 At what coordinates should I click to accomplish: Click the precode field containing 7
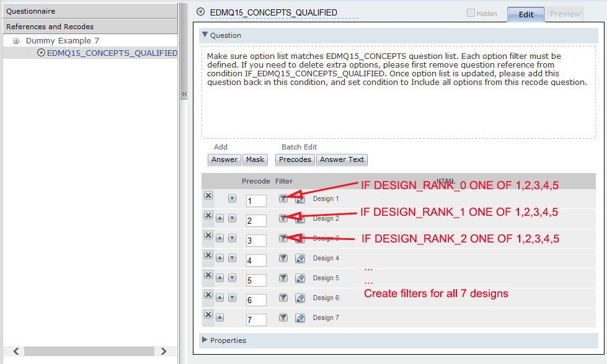[256, 320]
